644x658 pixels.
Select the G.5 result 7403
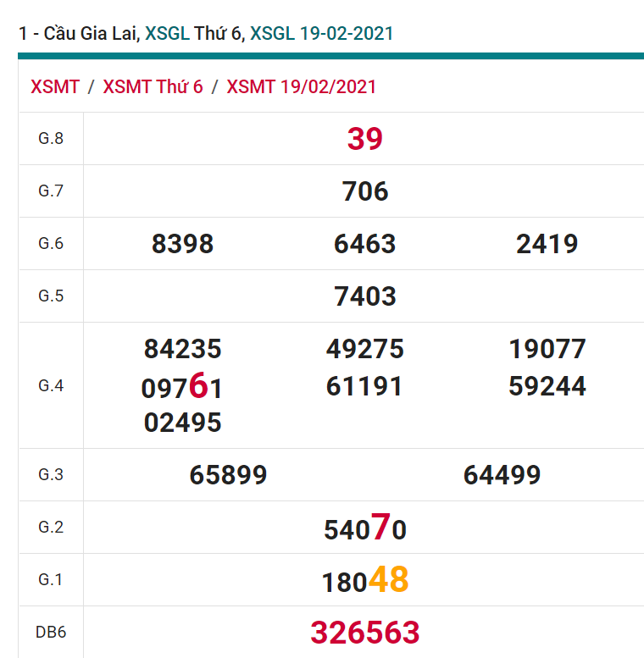(x=365, y=296)
